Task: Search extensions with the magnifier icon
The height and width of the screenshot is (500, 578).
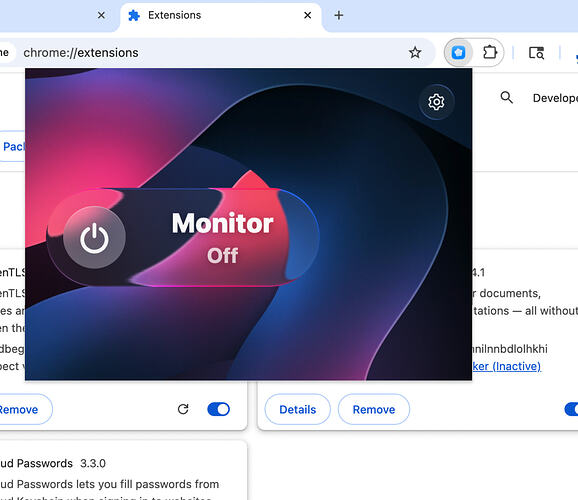Action: click(x=506, y=98)
